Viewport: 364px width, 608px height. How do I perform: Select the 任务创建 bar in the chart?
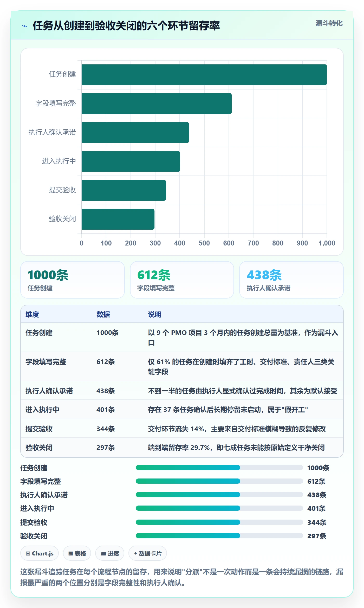204,75
